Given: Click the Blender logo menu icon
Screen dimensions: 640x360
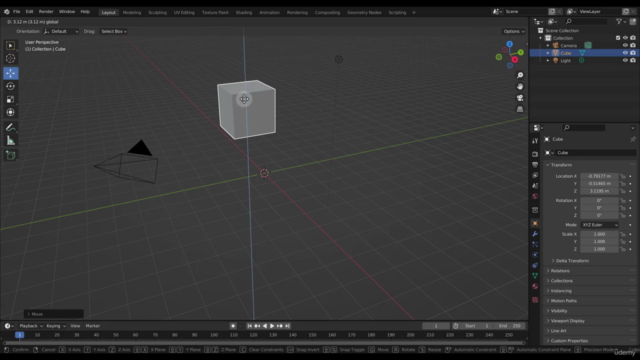Looking at the screenshot, I should coord(7,12).
